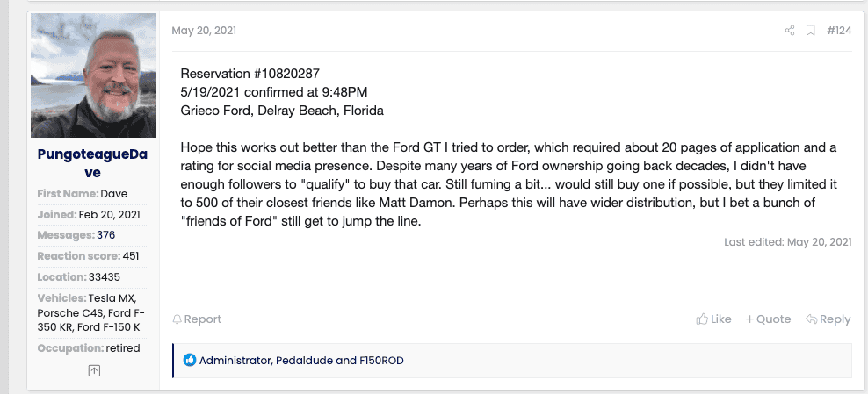Open post number #124 permalink

point(839,31)
